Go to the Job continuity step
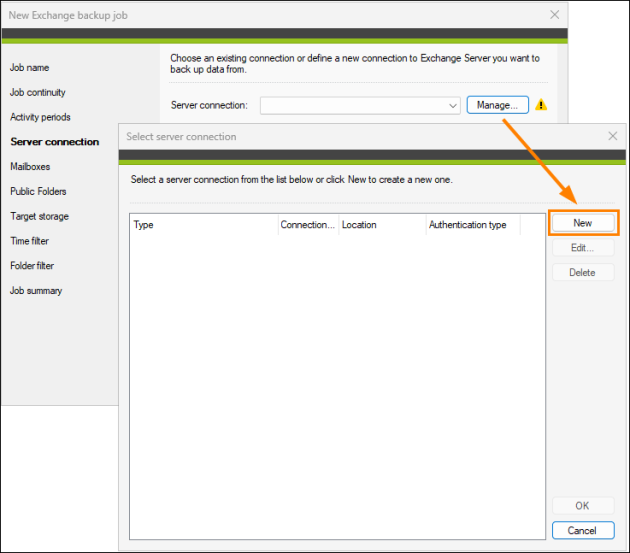 pyautogui.click(x=37, y=92)
